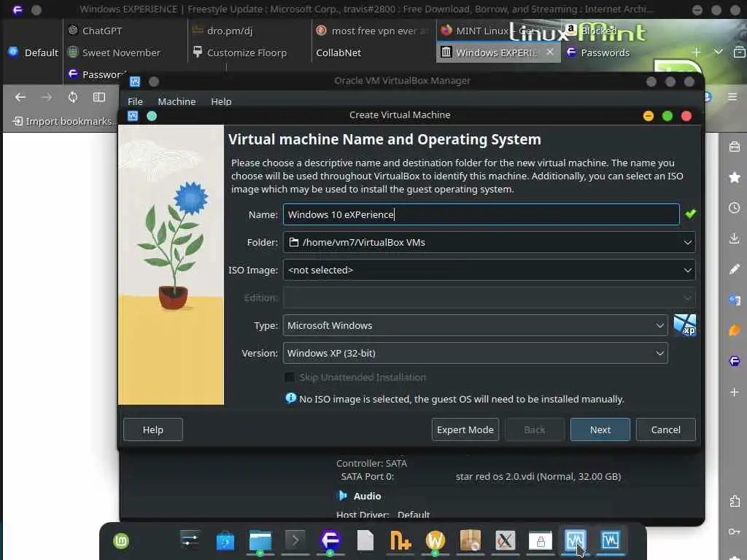Image resolution: width=747 pixels, height=560 pixels.
Task: Click into the Name text field
Action: pyautogui.click(x=481, y=215)
